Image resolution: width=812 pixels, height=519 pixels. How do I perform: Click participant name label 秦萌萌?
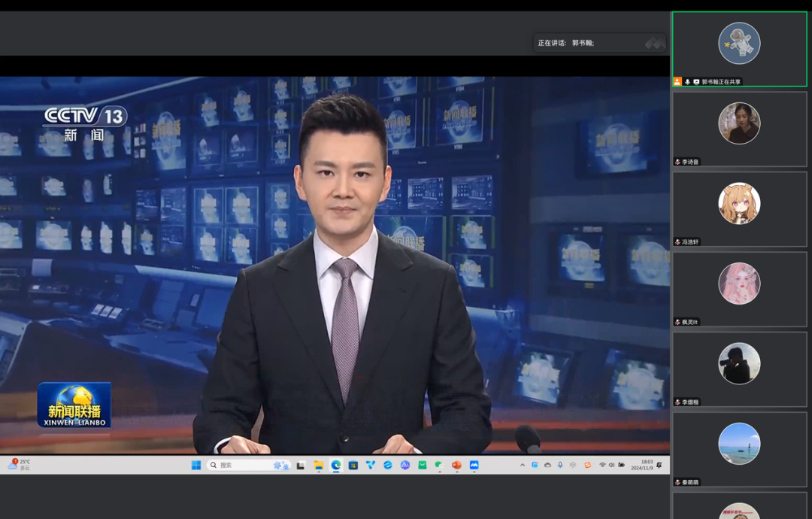[690, 482]
